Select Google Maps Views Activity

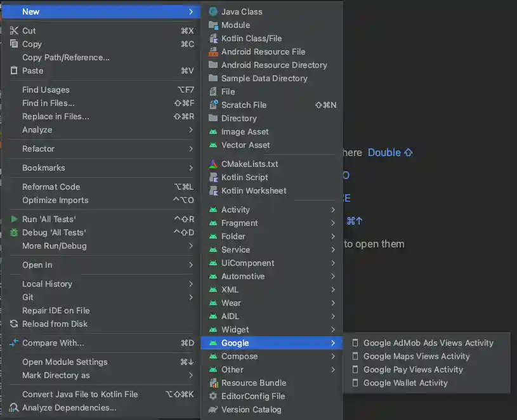416,356
